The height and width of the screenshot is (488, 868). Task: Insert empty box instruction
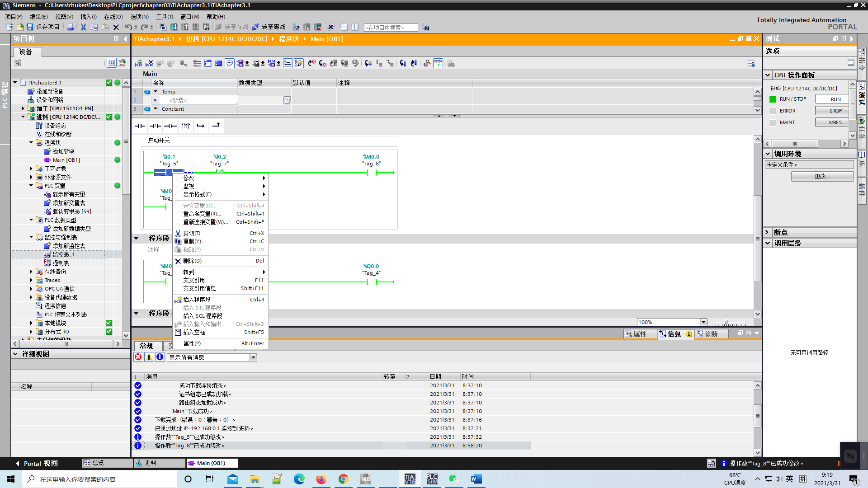tap(186, 126)
